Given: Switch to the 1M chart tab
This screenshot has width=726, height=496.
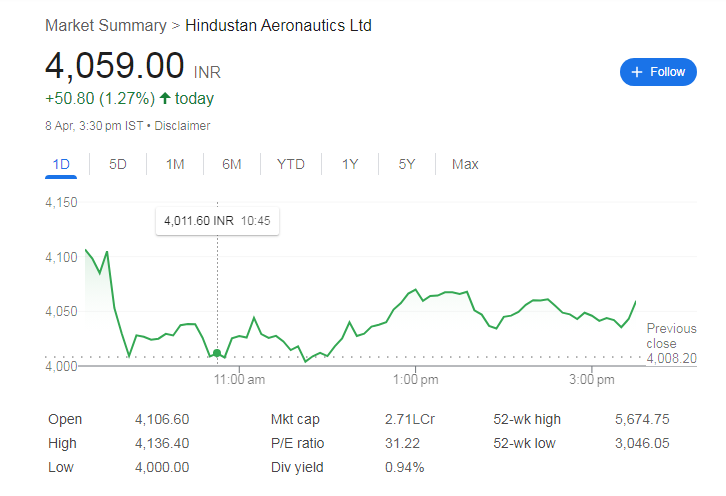Looking at the screenshot, I should tap(175, 164).
